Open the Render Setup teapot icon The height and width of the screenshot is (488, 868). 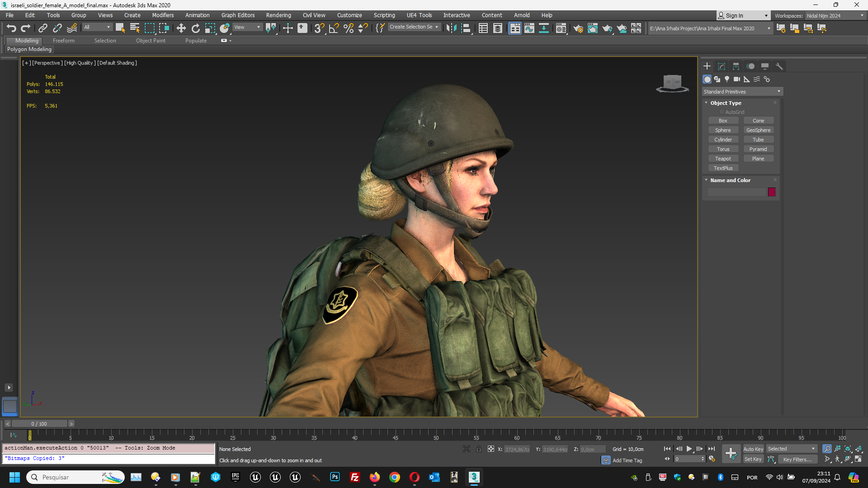[578, 28]
